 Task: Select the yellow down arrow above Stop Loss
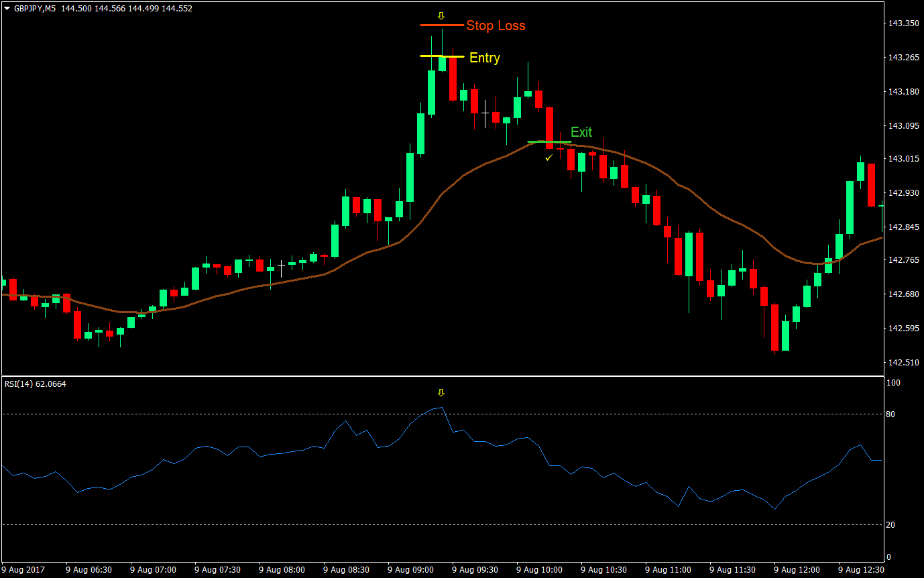(441, 15)
